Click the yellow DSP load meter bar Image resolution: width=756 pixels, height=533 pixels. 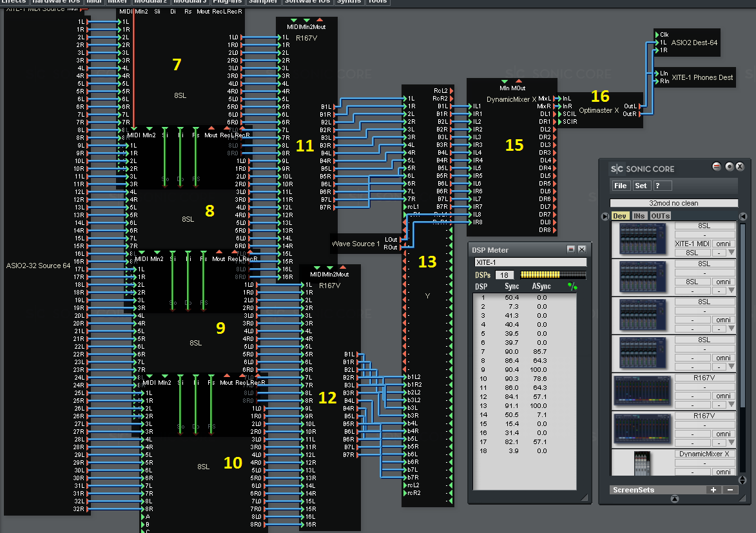click(x=553, y=275)
